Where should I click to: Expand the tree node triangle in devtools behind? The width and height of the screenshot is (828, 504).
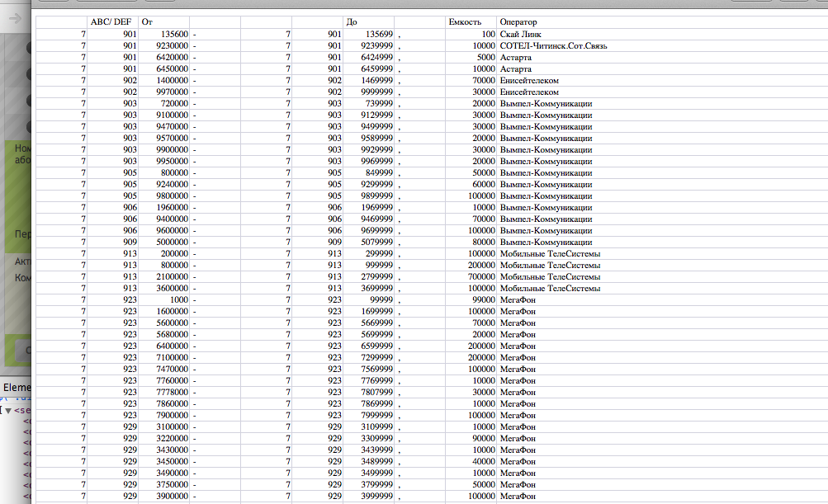pyautogui.click(x=8, y=411)
